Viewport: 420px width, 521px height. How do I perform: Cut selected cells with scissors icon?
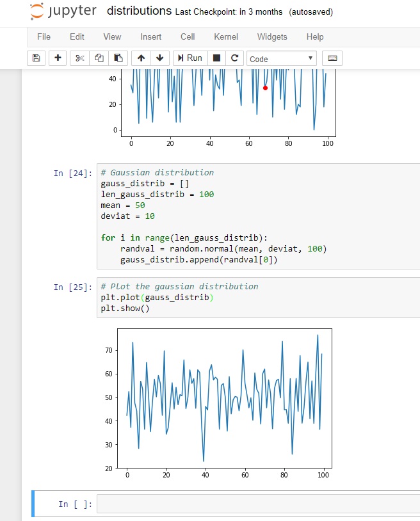click(80, 58)
